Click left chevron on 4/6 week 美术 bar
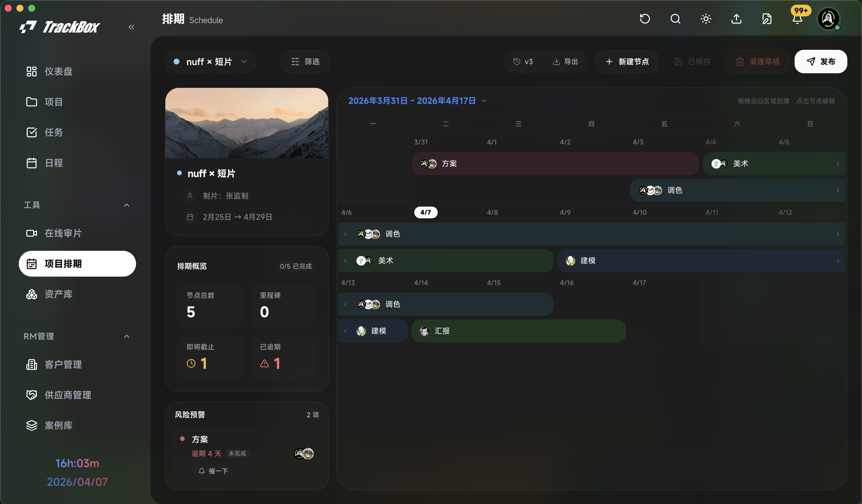This screenshot has width=862, height=504. (x=345, y=261)
